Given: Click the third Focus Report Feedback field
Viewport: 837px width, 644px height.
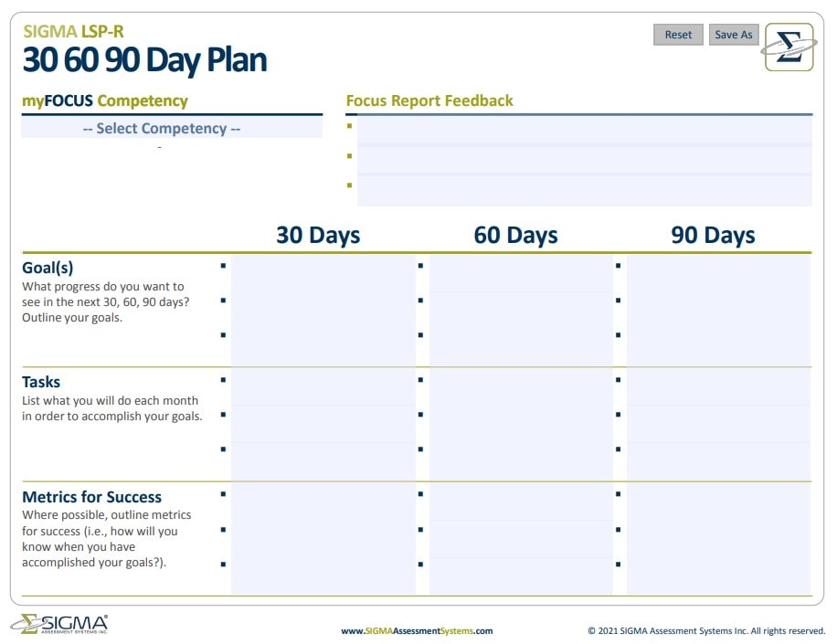Looking at the screenshot, I should [584, 190].
